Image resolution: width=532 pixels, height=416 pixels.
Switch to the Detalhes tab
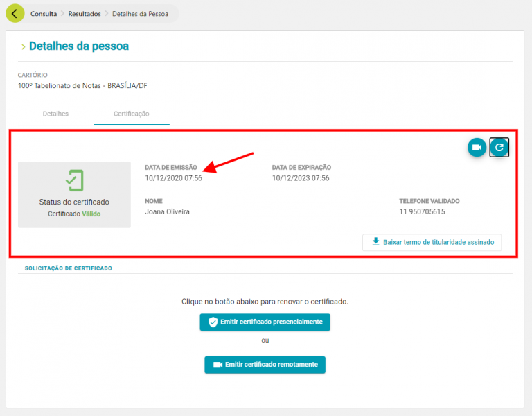coord(55,114)
